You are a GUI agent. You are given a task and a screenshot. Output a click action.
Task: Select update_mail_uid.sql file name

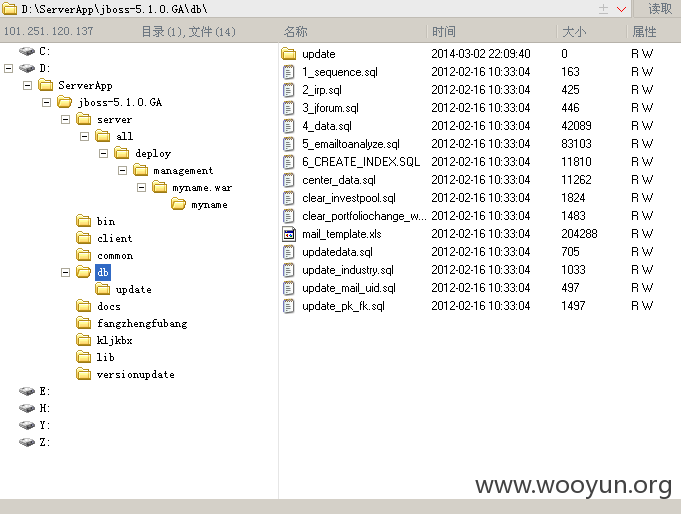[x=349, y=288]
